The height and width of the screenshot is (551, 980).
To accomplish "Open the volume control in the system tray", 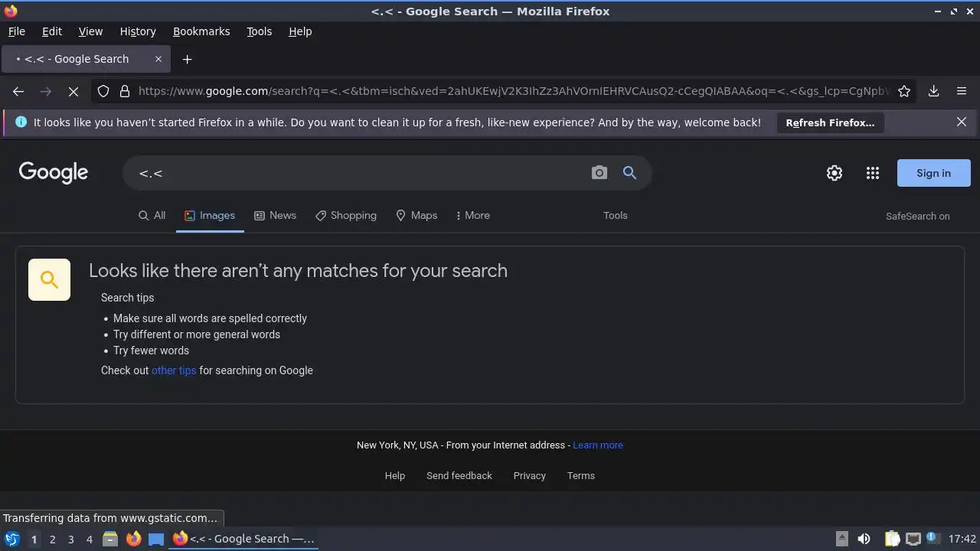I will point(864,539).
